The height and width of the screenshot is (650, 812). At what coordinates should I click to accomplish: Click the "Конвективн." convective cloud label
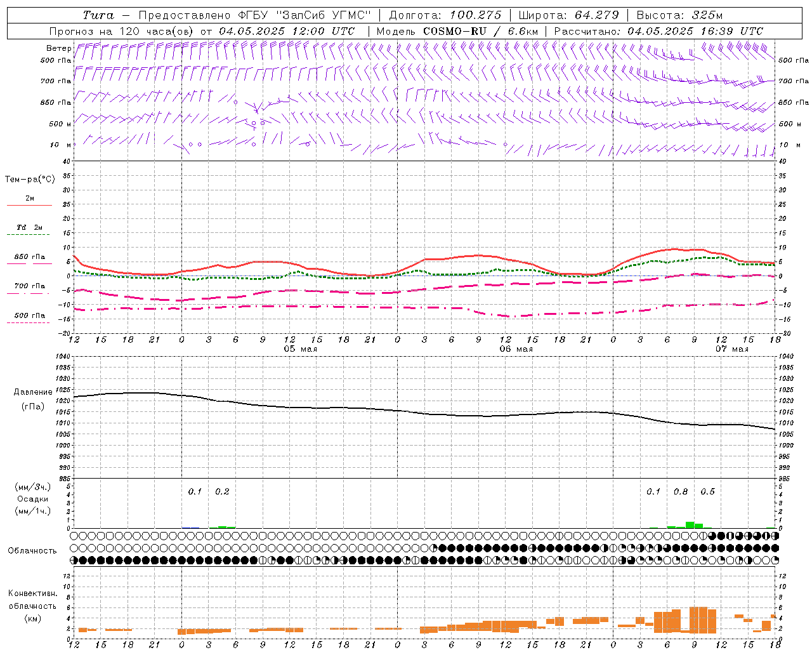(x=32, y=594)
